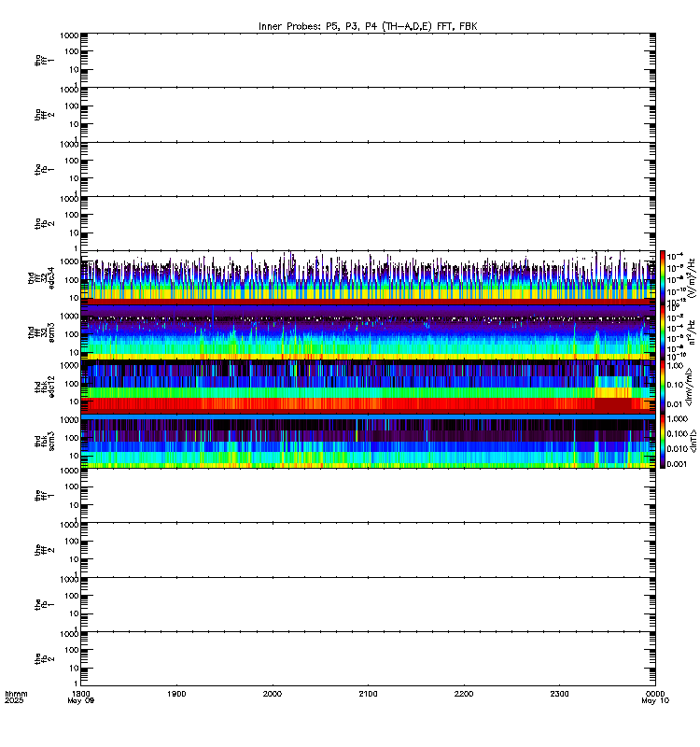This screenshot has width=700, height=747.
Task: Click the '1.00' tick on the <|mV/m|> color bar
Action: 675,366
